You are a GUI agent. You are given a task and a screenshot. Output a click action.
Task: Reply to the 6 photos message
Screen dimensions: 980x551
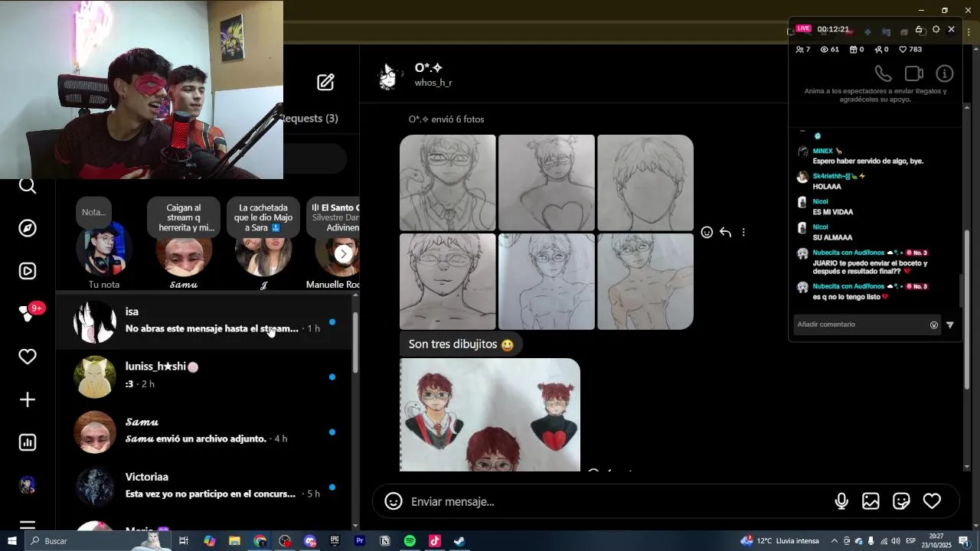coord(725,233)
